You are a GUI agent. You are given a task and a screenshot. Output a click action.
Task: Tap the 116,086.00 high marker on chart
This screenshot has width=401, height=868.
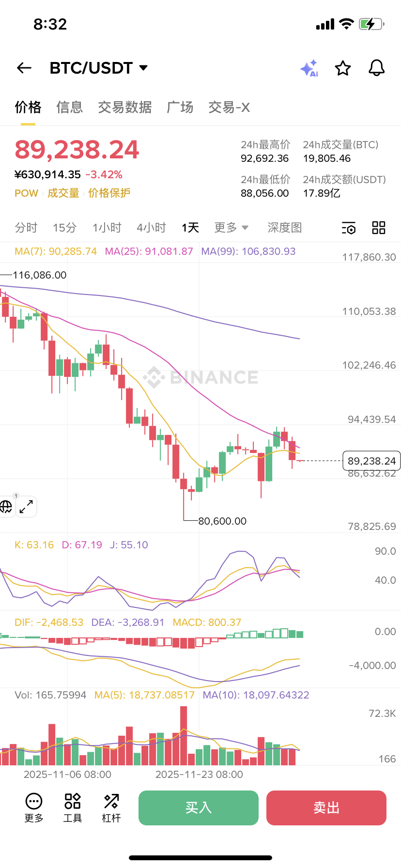click(x=40, y=275)
